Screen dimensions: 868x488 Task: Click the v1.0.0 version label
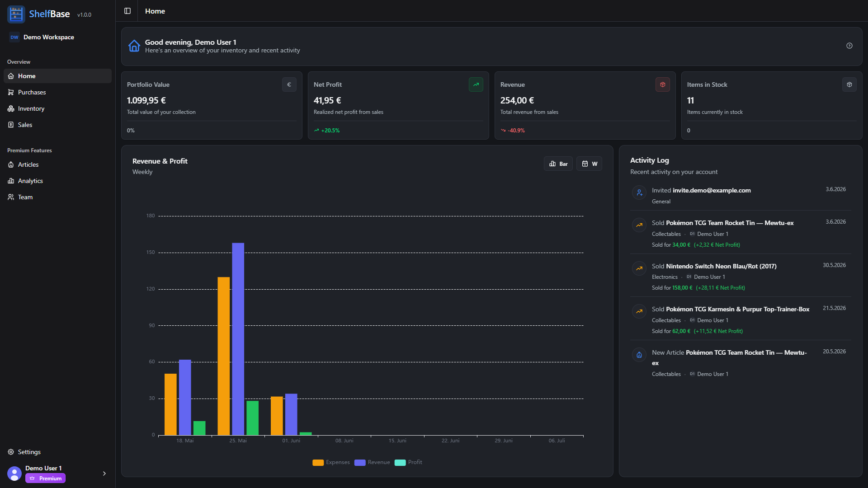point(84,15)
